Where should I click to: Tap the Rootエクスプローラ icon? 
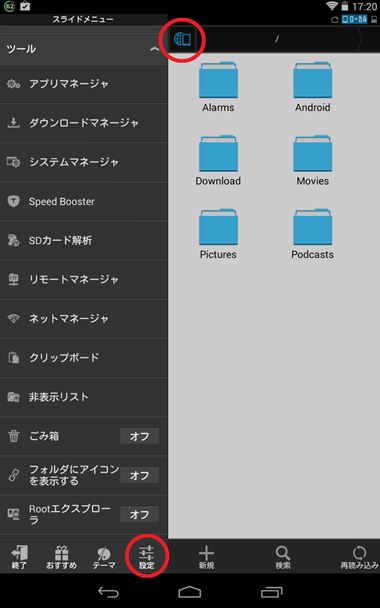[x=14, y=515]
